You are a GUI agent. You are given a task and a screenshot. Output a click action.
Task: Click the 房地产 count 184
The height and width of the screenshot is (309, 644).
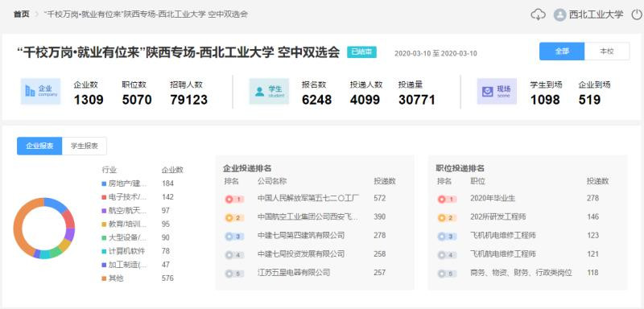[167, 183]
